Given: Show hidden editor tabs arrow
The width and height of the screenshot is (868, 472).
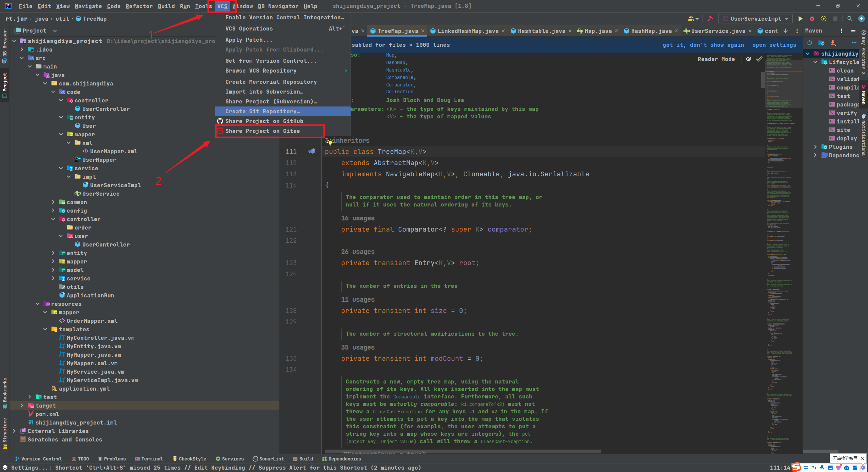Looking at the screenshot, I should (x=786, y=31).
